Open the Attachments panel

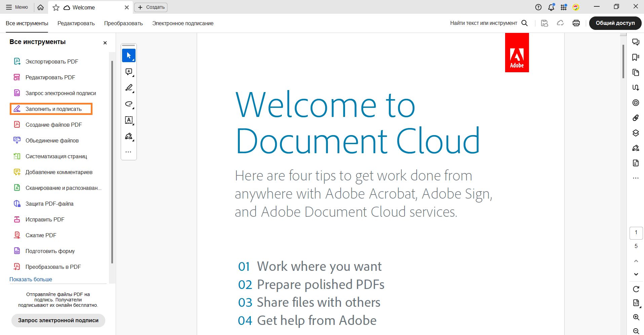(636, 118)
